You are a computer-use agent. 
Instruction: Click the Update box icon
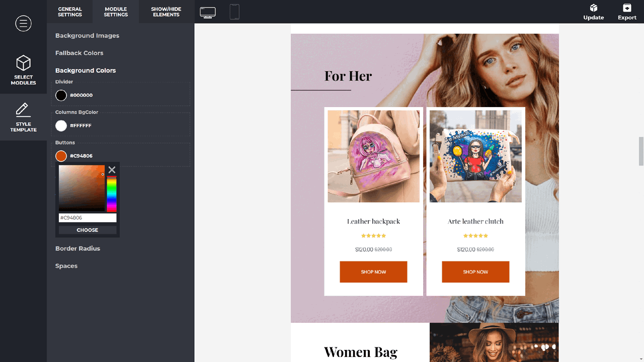[594, 8]
